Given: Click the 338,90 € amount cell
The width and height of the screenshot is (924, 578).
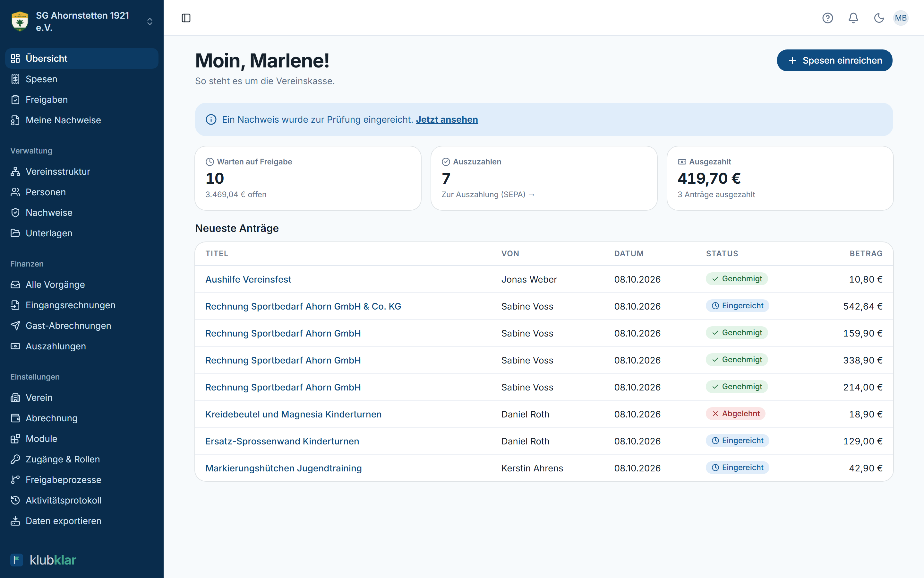Looking at the screenshot, I should click(x=862, y=361).
